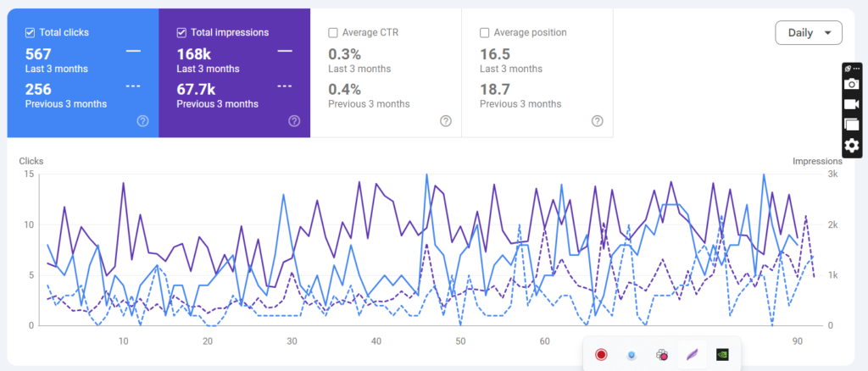Uncheck the Total impressions checkbox
The image size is (868, 371).
tap(182, 33)
